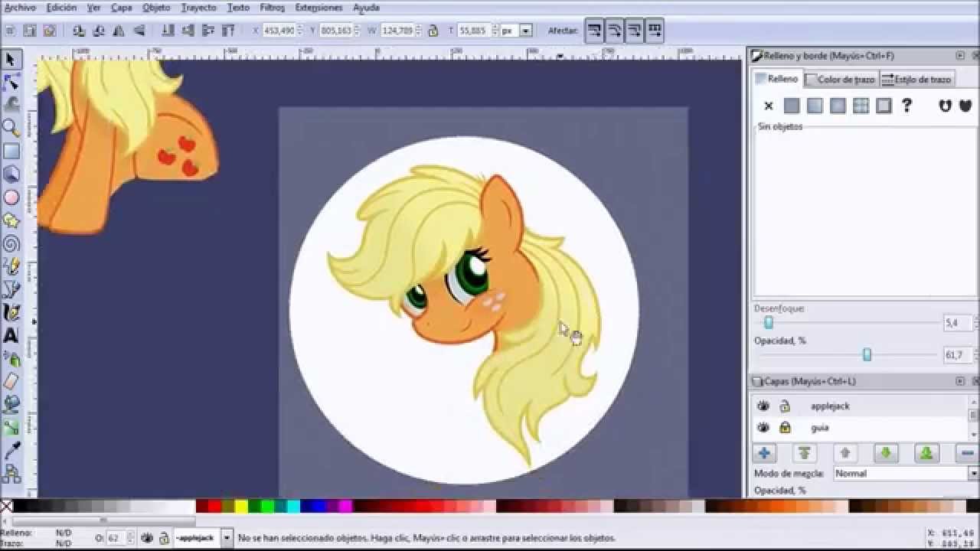The image size is (980, 551).
Task: Click the No paint X icon
Action: 769,106
